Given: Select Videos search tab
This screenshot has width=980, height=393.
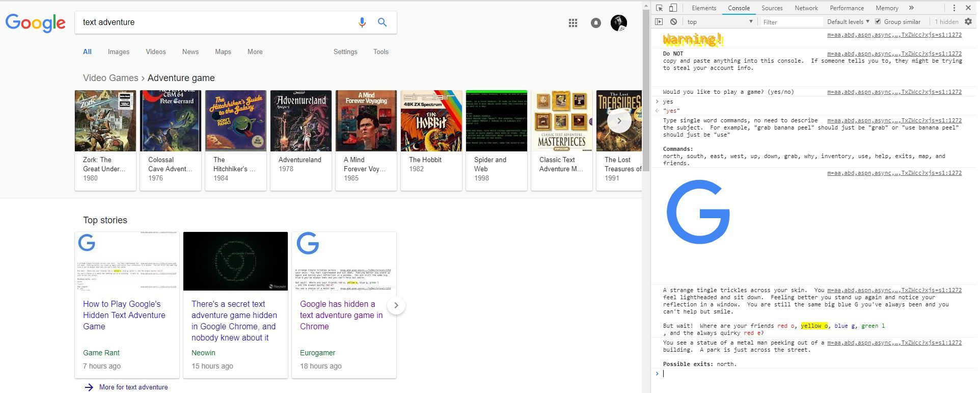Looking at the screenshot, I should pos(155,51).
